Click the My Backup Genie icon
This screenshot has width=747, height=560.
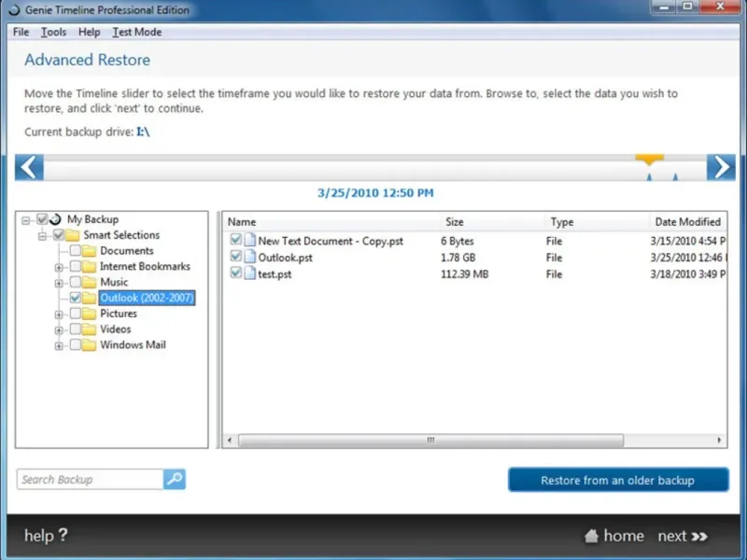pyautogui.click(x=56, y=219)
